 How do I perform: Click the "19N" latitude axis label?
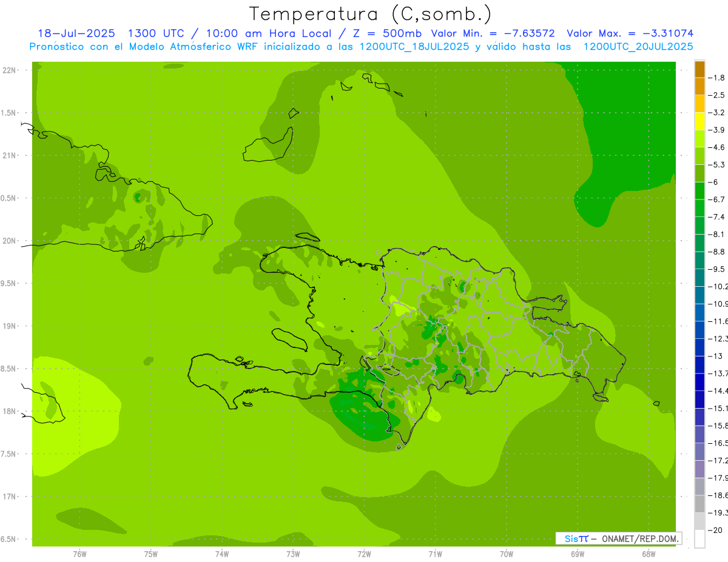10,326
